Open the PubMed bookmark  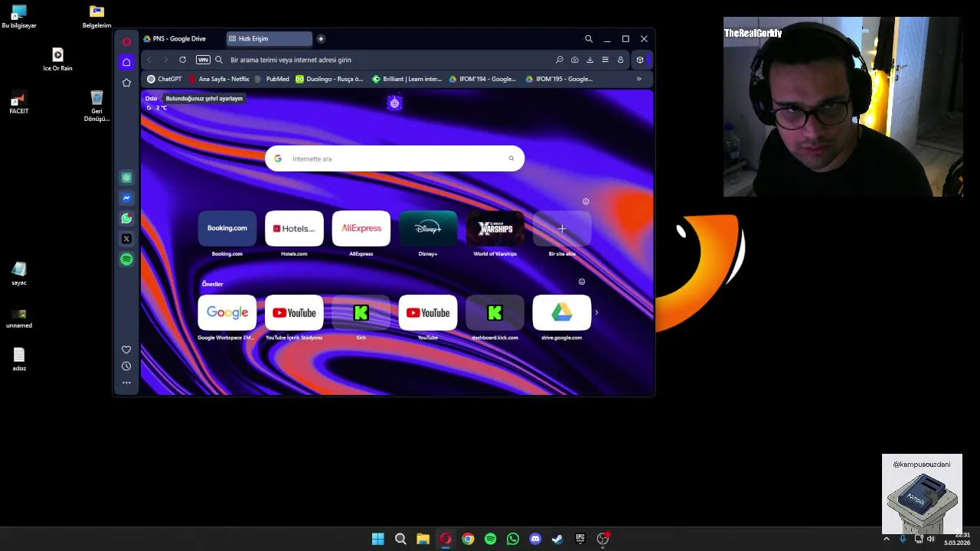point(272,79)
